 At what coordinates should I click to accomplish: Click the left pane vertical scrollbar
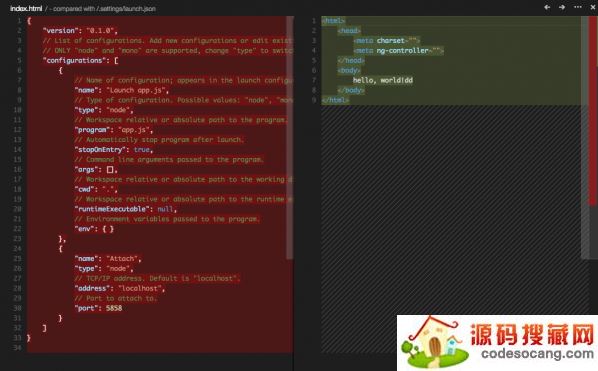pyautogui.click(x=290, y=137)
